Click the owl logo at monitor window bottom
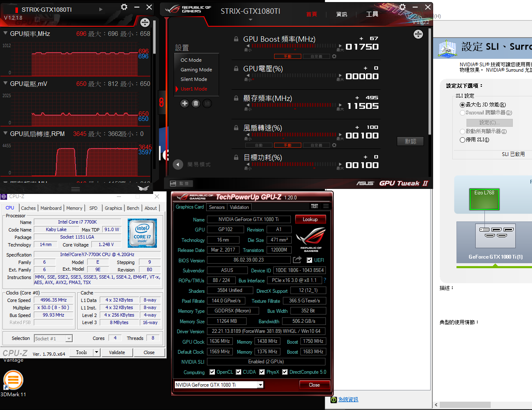This screenshot has height=410, width=532. (144, 188)
